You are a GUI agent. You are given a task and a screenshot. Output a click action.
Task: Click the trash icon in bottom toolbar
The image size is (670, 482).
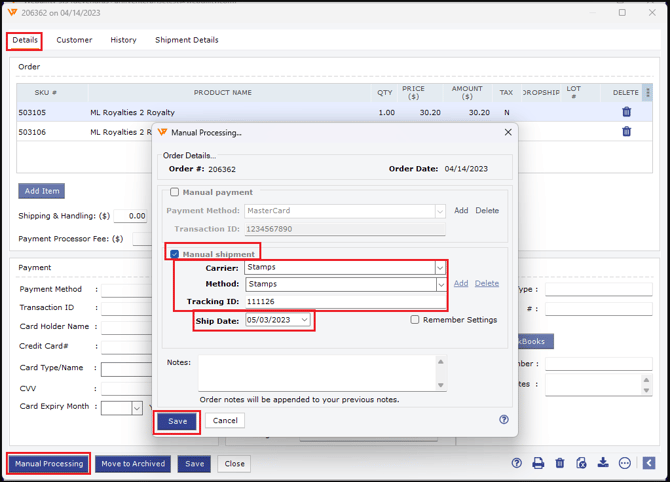pos(560,463)
